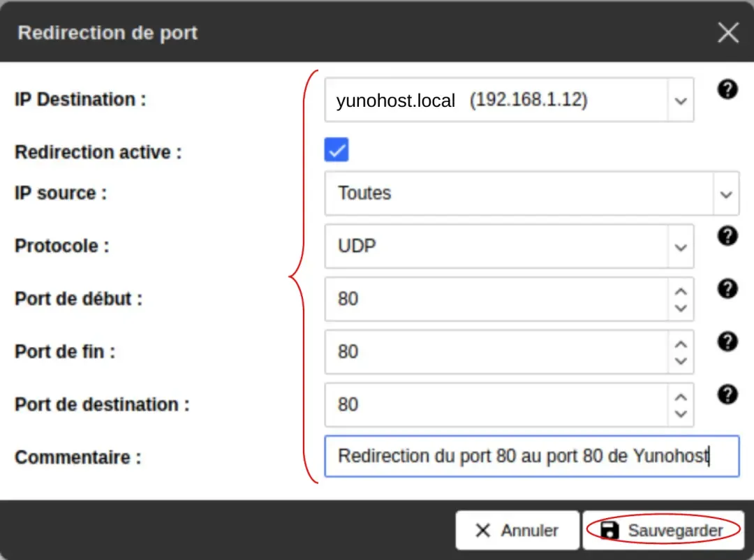The height and width of the screenshot is (560, 754).
Task: Click the Commentaire text field
Action: click(531, 457)
